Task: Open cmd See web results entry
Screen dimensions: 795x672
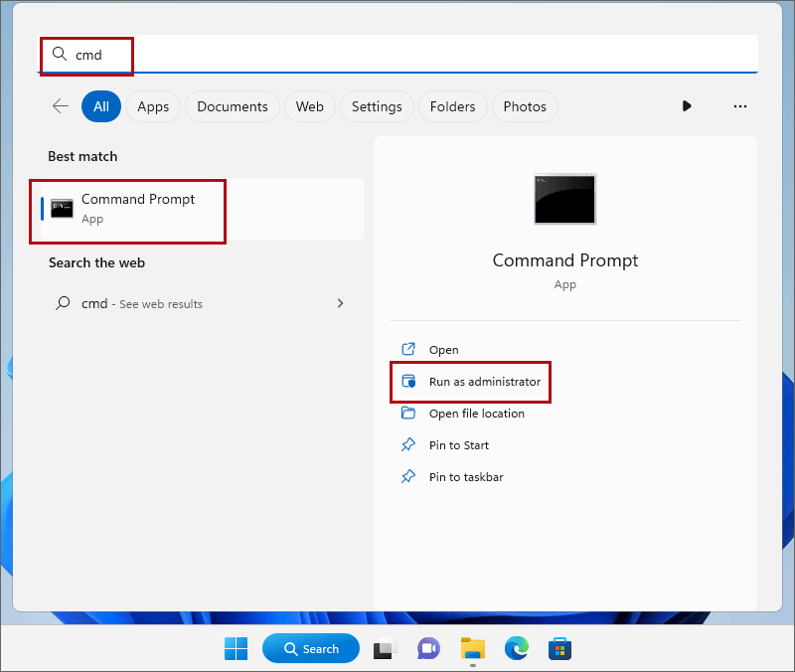Action: point(202,303)
